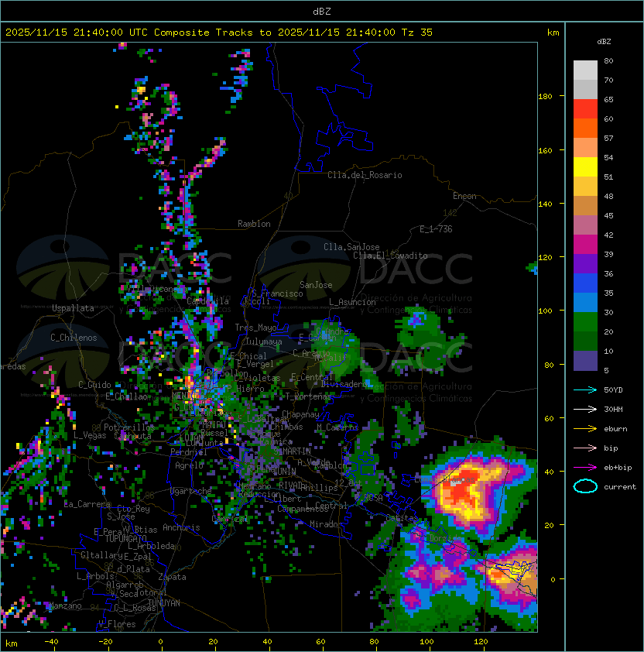Click the 'Clla.SanJose' map label
644x652 pixels.
pos(351,247)
